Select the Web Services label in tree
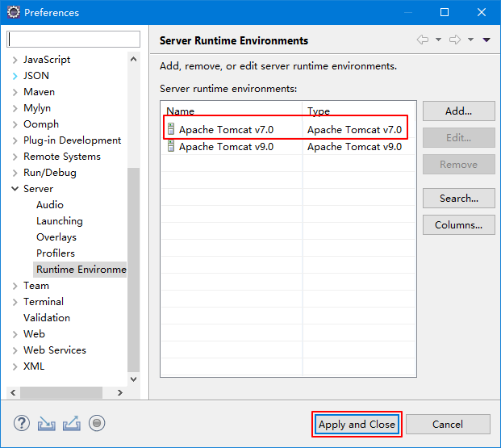 (55, 350)
